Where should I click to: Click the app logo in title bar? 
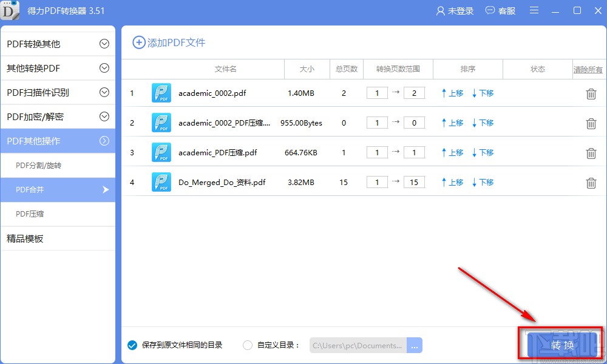coord(10,10)
